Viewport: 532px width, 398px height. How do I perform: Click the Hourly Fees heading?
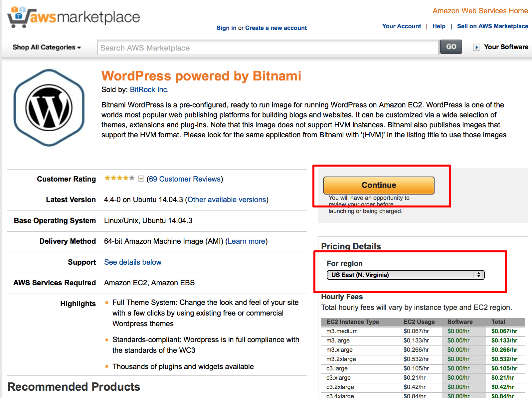pos(342,297)
